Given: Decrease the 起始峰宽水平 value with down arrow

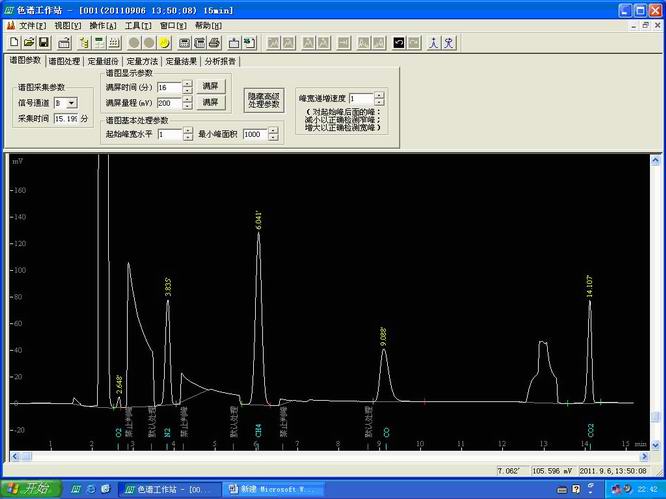Looking at the screenshot, I should [188, 138].
